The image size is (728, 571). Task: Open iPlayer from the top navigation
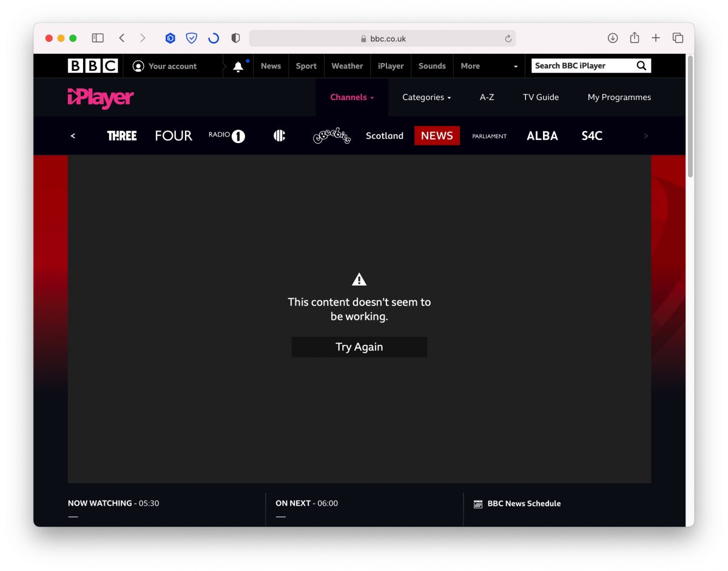pos(391,66)
